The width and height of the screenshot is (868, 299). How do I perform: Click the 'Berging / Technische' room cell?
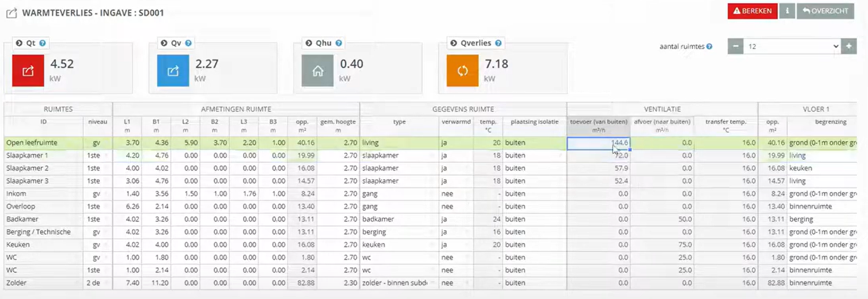coord(44,232)
